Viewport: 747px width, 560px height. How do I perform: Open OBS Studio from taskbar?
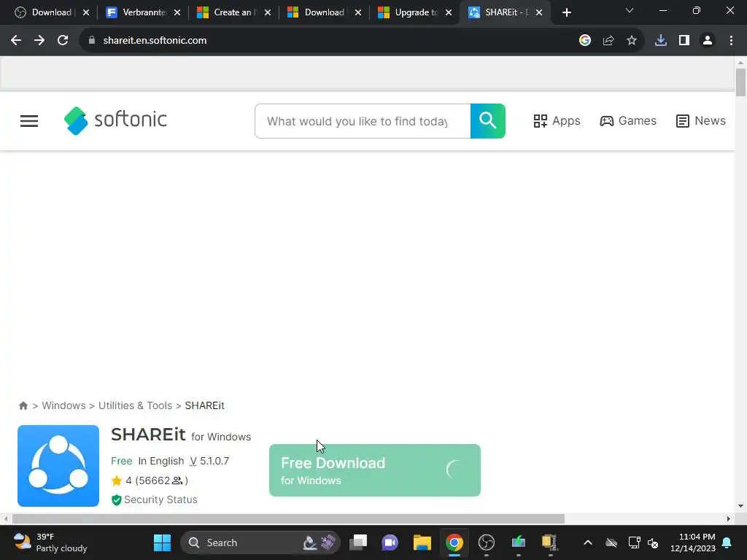click(x=487, y=542)
